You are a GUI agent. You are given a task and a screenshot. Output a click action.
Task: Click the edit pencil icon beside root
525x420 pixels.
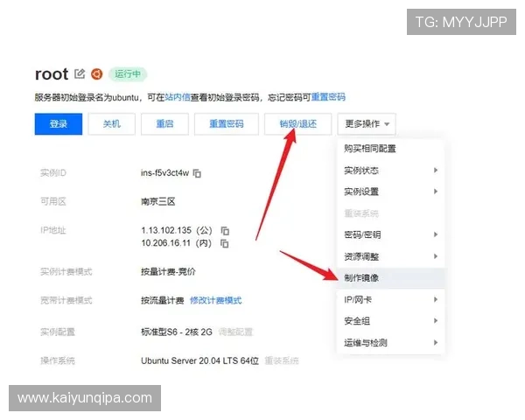80,73
